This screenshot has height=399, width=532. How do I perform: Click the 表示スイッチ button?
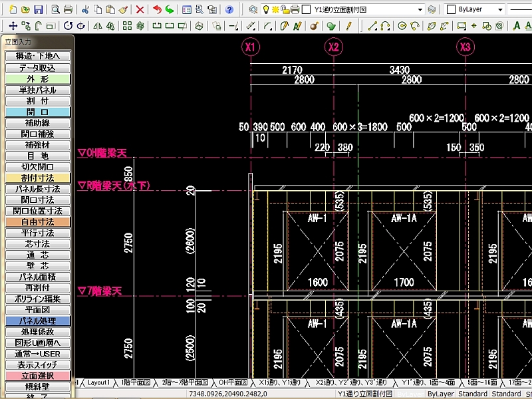point(38,364)
